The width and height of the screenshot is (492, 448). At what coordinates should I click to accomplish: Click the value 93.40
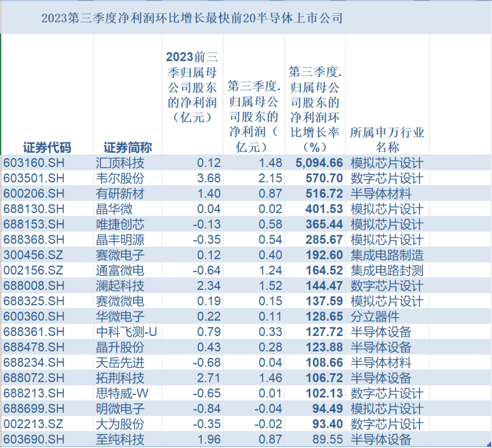pyautogui.click(x=328, y=424)
